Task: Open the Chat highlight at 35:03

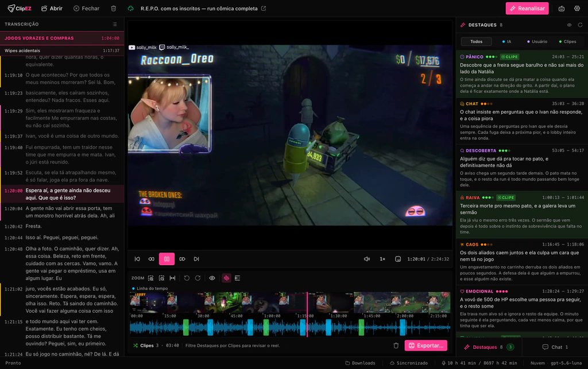Action: [x=522, y=121]
